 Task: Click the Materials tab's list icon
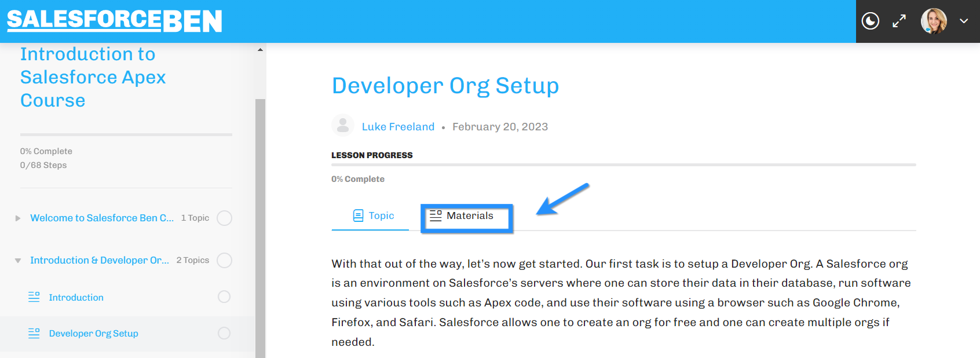tap(436, 215)
